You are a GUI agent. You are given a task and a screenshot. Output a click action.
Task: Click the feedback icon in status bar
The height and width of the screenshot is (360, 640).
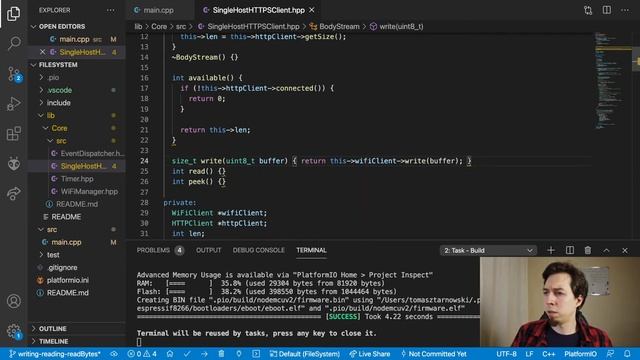pyautogui.click(x=610, y=354)
